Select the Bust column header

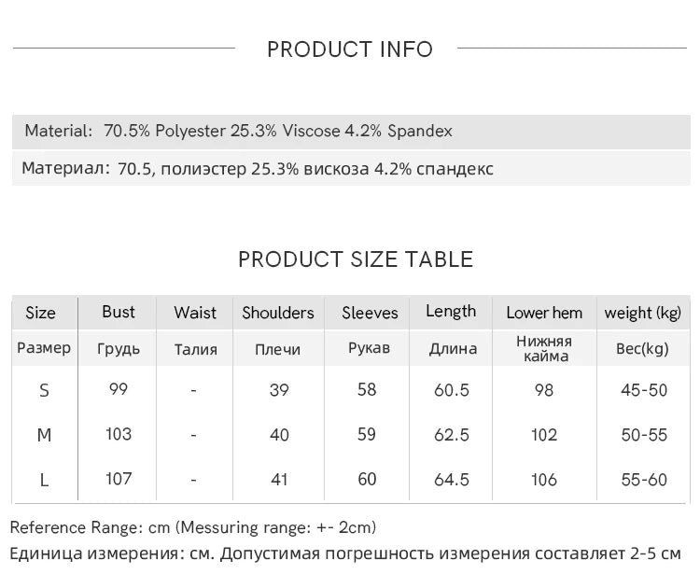point(119,312)
